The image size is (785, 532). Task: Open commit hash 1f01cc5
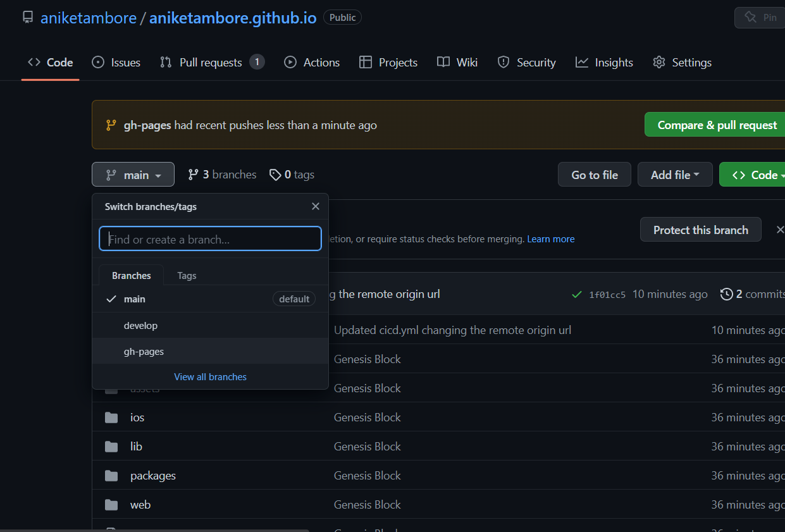point(607,294)
